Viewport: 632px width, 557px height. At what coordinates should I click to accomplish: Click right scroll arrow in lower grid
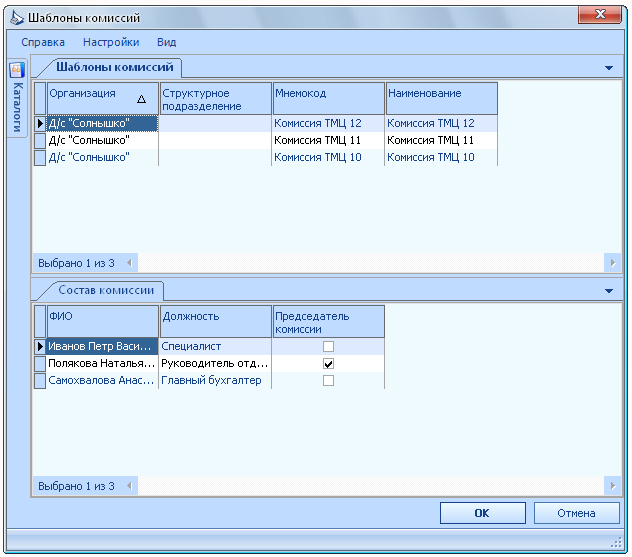[x=613, y=486]
